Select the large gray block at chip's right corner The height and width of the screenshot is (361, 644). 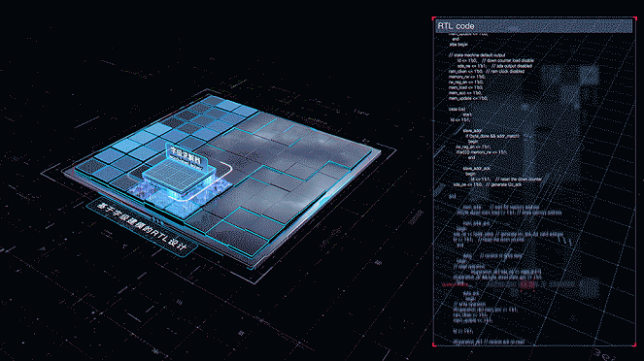(353, 154)
